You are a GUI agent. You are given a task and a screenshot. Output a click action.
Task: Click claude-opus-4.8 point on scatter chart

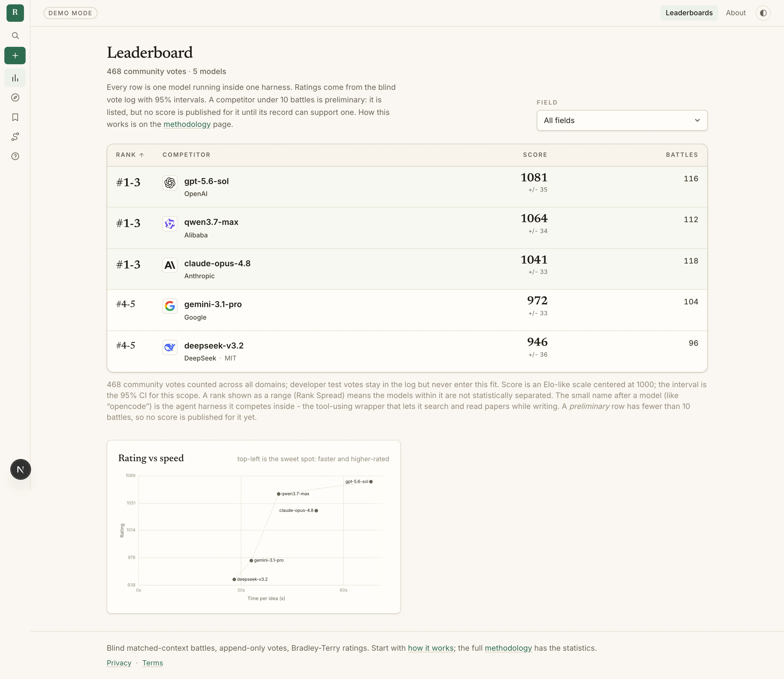click(x=316, y=510)
